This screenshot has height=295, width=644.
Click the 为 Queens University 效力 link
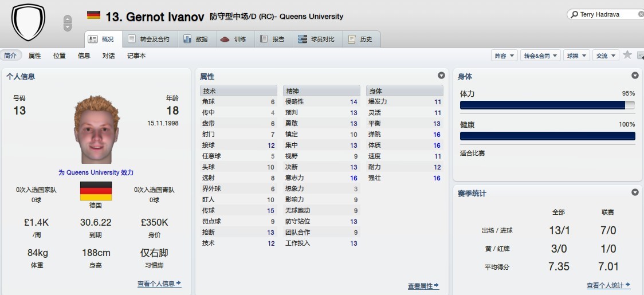[x=96, y=172]
